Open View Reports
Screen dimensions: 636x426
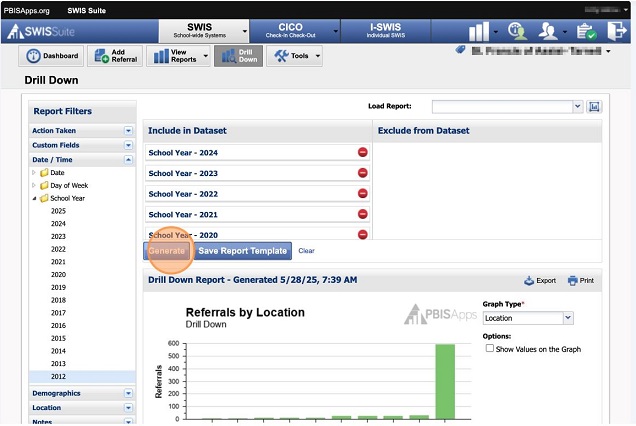[178, 56]
